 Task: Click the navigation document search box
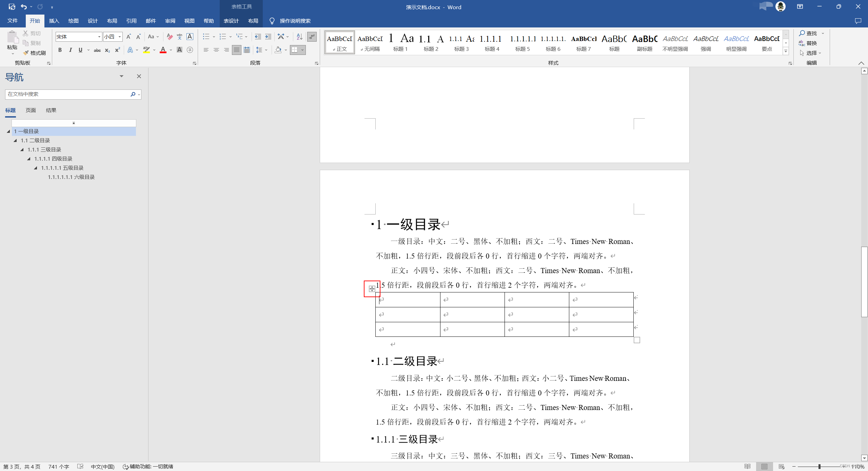coord(67,94)
